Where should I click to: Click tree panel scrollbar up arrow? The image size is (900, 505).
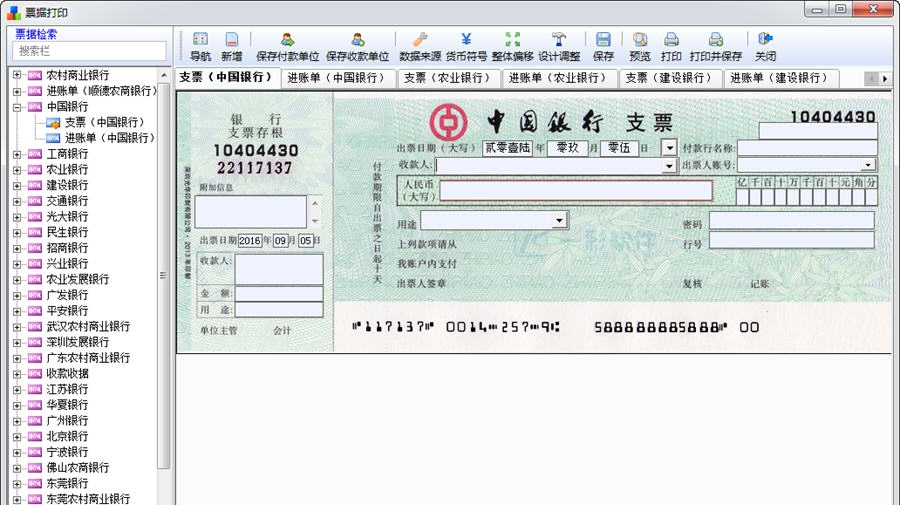click(x=164, y=75)
